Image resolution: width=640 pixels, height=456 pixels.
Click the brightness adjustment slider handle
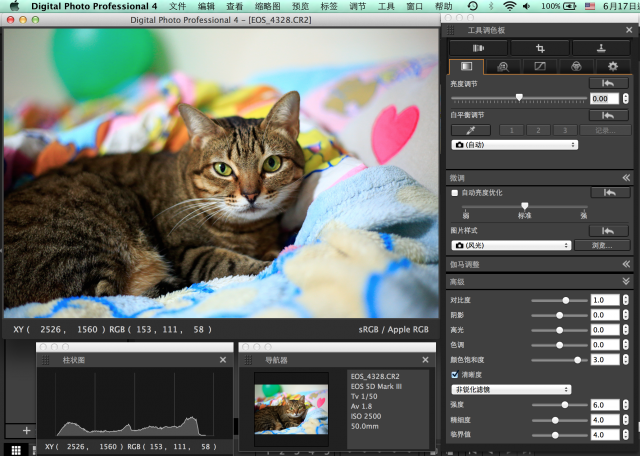pyautogui.click(x=519, y=97)
